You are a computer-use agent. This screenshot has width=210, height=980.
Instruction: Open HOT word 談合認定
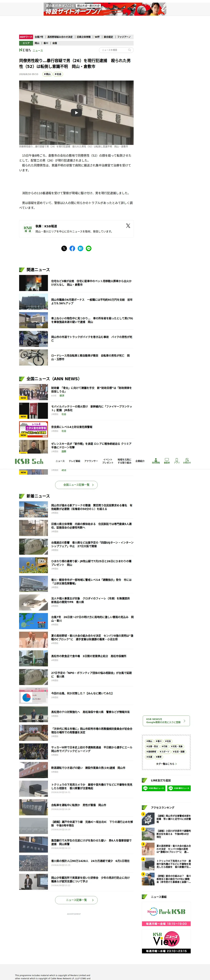(109, 37)
